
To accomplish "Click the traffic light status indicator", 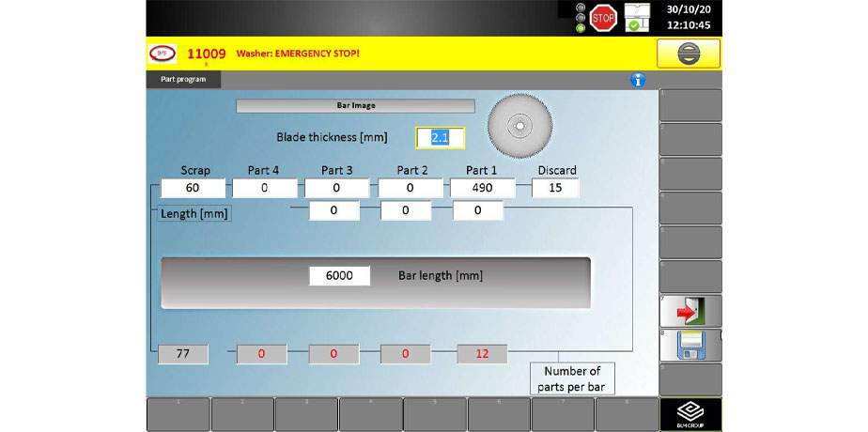I will point(581,16).
